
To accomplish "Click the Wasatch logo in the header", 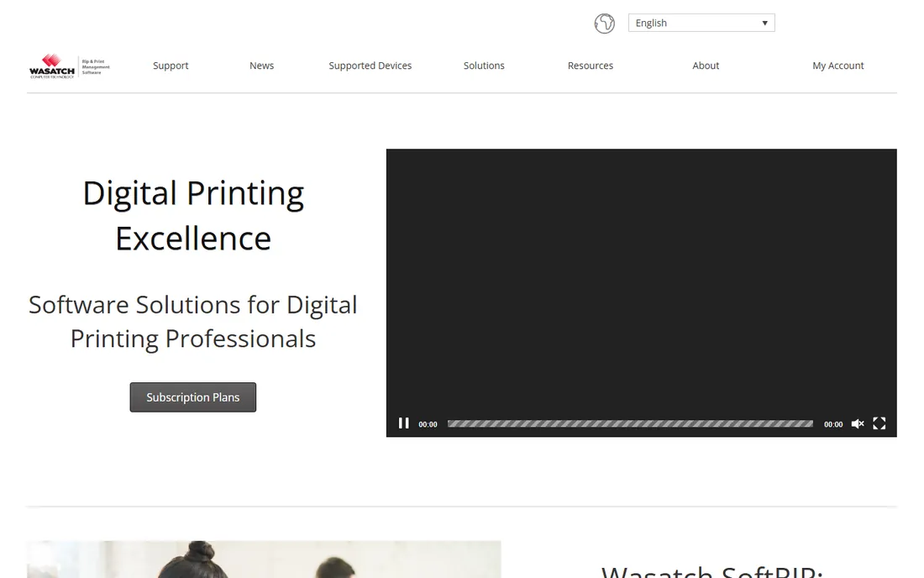I will (x=70, y=66).
